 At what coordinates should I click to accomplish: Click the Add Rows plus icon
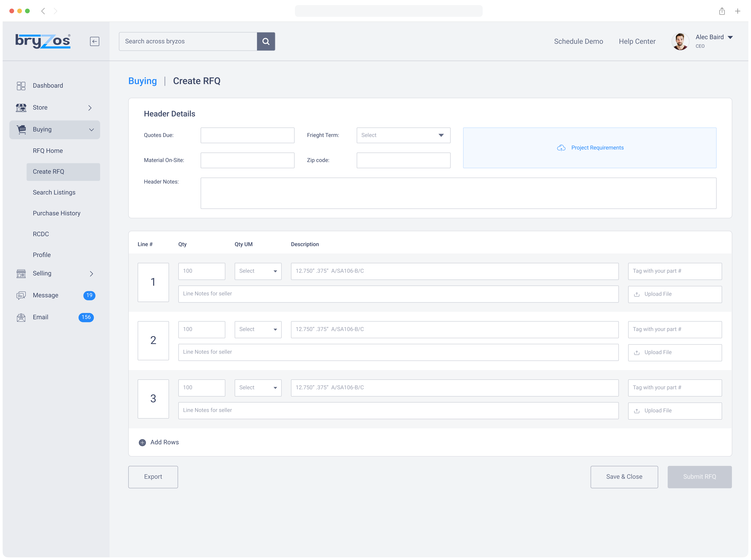(142, 443)
